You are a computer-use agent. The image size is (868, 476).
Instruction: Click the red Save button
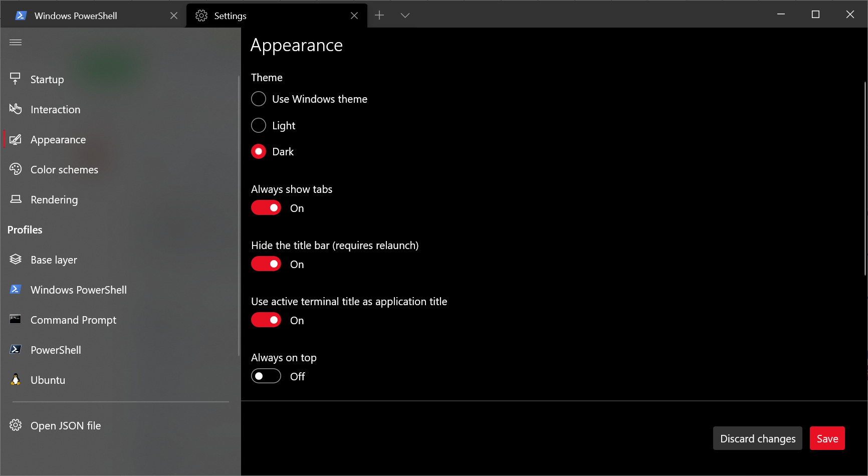[827, 438]
